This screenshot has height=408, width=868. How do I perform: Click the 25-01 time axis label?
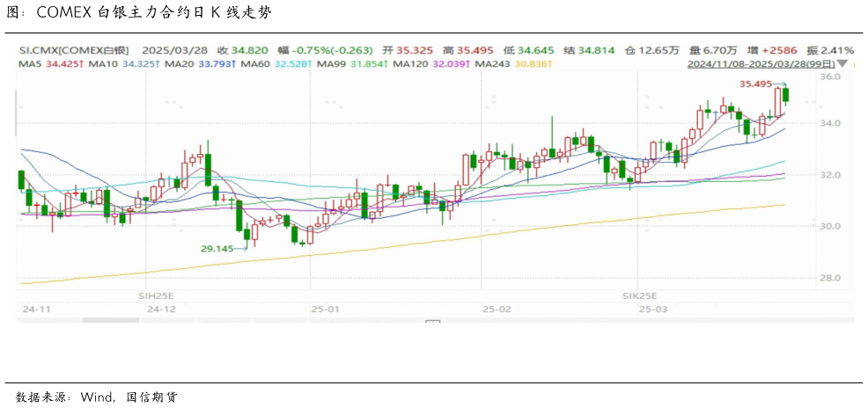(x=324, y=309)
